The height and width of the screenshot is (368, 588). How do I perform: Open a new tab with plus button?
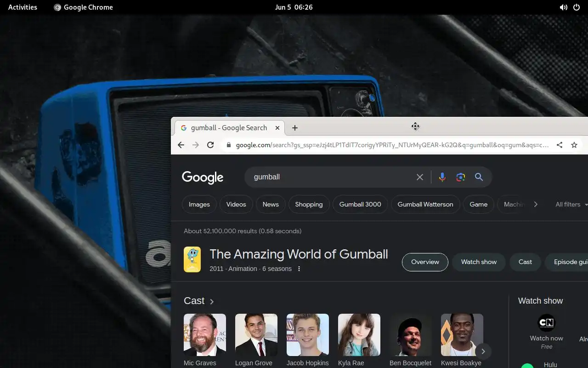295,128
